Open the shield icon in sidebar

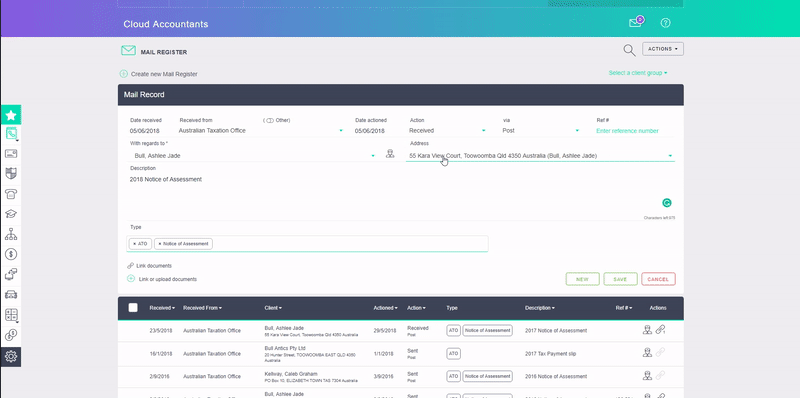[11, 173]
